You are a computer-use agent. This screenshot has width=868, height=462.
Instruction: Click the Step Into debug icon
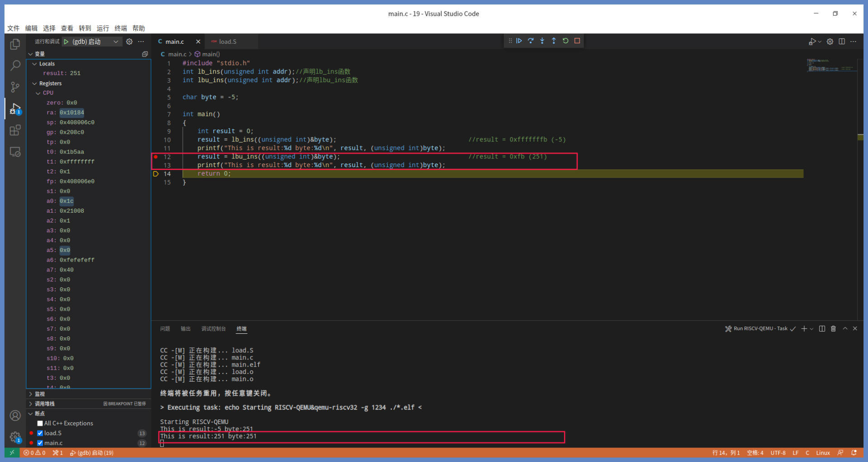click(x=542, y=41)
